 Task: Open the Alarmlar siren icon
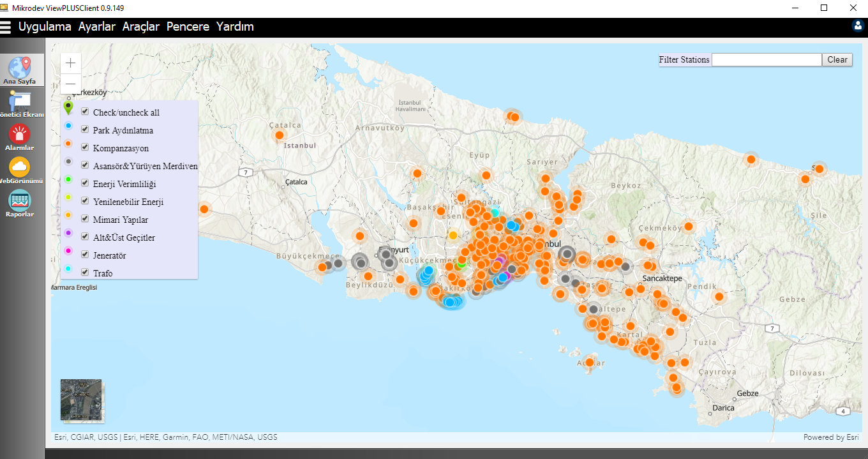(x=19, y=135)
